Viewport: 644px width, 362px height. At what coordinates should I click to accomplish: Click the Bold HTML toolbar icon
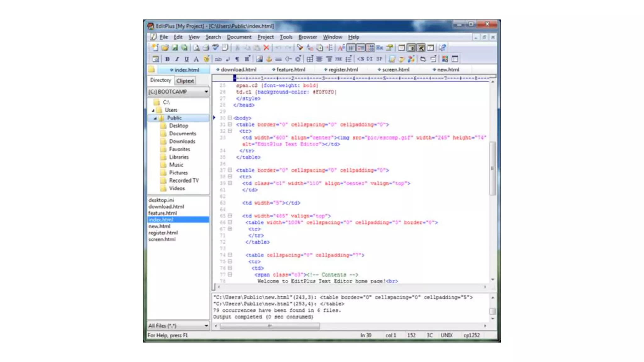pyautogui.click(x=168, y=59)
